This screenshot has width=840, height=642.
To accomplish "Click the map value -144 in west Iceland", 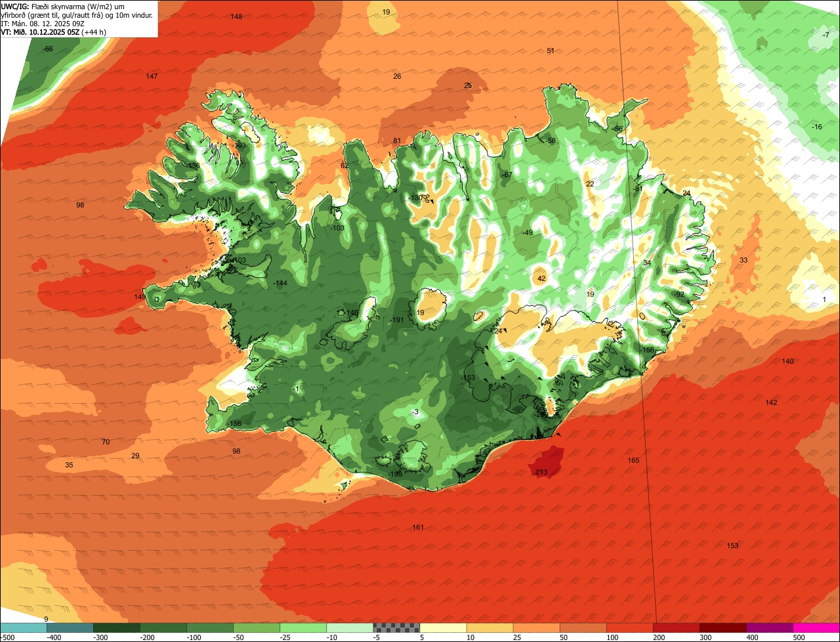I will [x=280, y=283].
